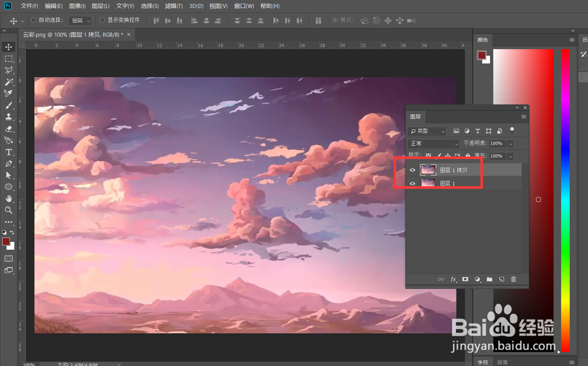Enable the 显示变换控件 checkbox
Image resolution: width=588 pixels, height=366 pixels.
coord(102,20)
